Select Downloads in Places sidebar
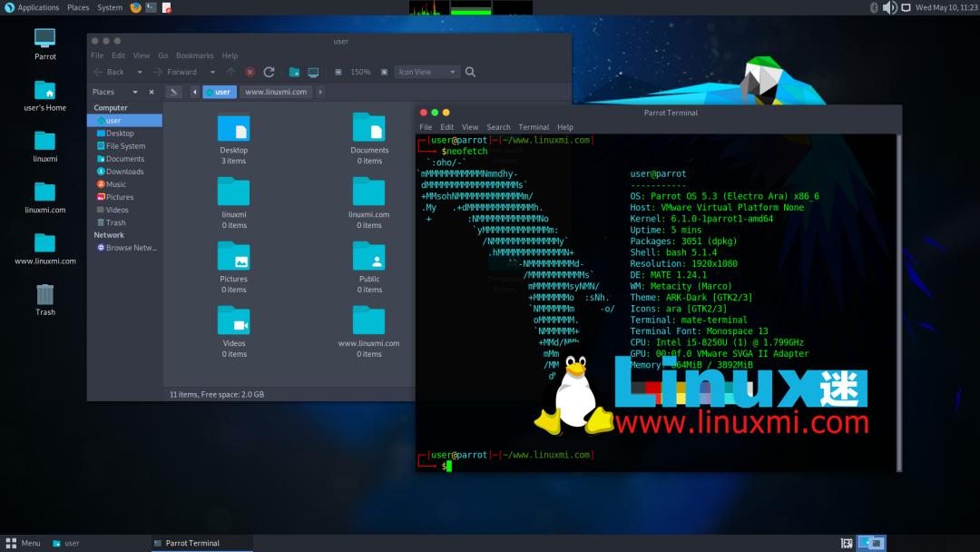This screenshot has width=980, height=552. [x=124, y=172]
